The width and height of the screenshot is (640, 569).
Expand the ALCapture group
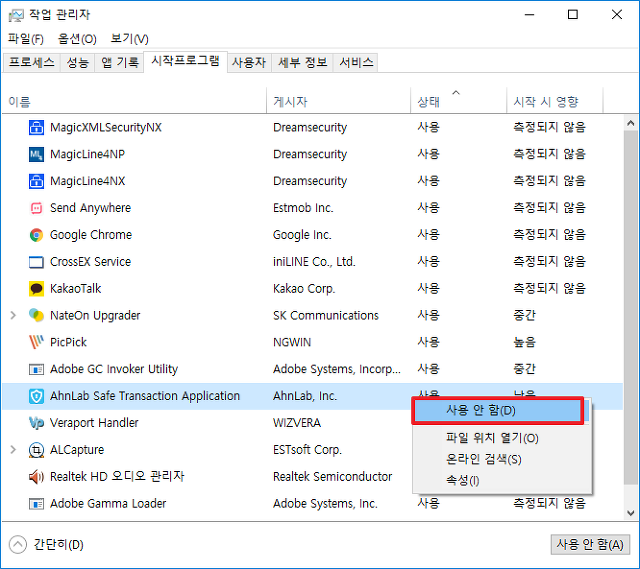(x=13, y=449)
